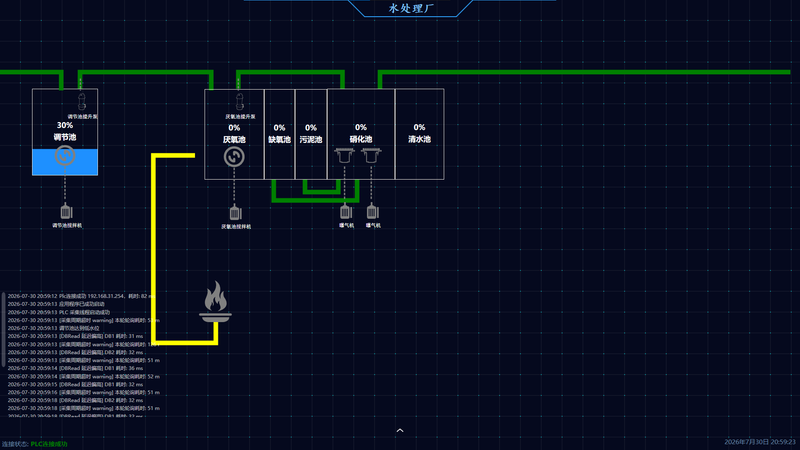
Task: Click the 厌氧池搅拌机 motor icon
Action: pos(235,212)
